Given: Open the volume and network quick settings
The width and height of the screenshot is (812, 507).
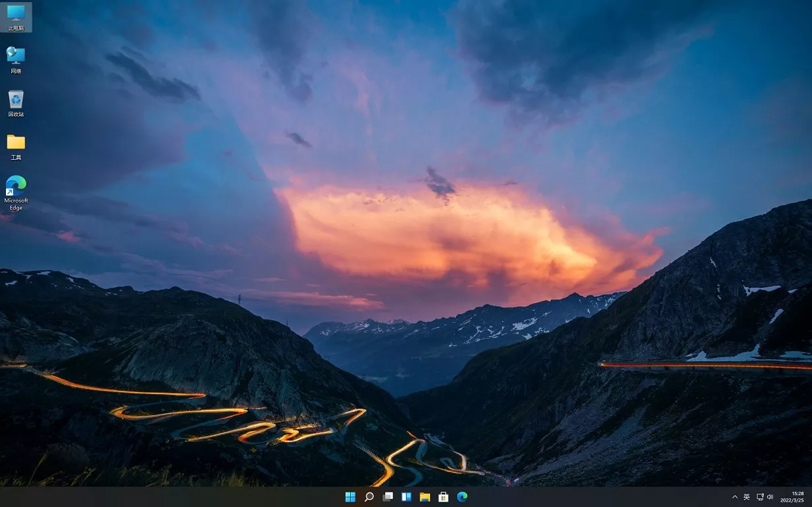Looking at the screenshot, I should coord(765,497).
